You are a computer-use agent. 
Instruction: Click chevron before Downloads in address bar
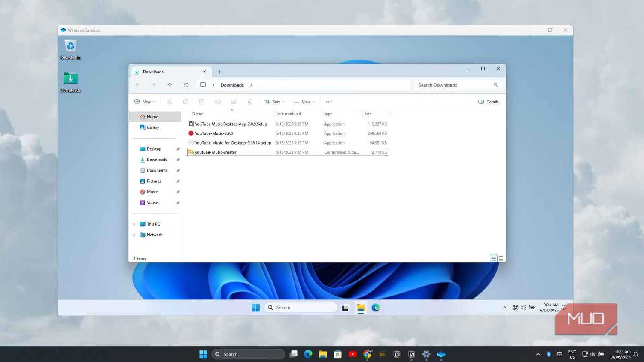pyautogui.click(x=213, y=85)
